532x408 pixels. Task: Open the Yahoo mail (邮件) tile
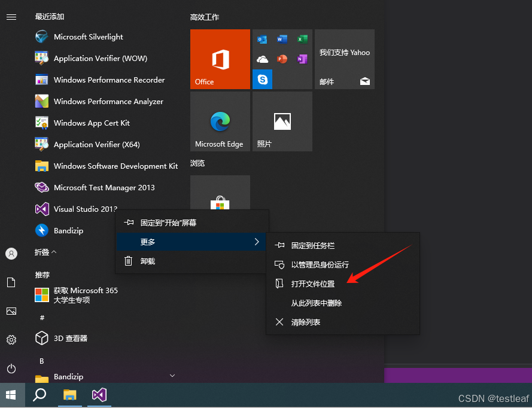pyautogui.click(x=344, y=59)
